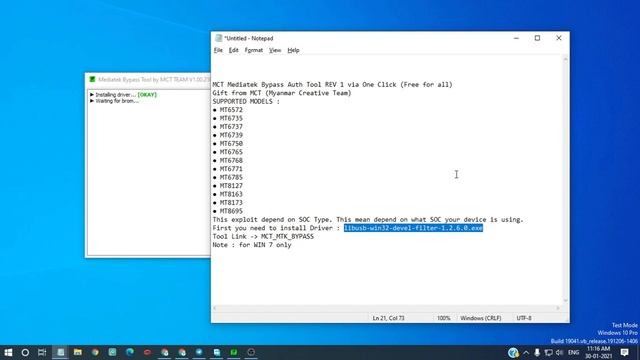Open File Explorer from the taskbar
640x360 pixels.
click(x=78, y=352)
